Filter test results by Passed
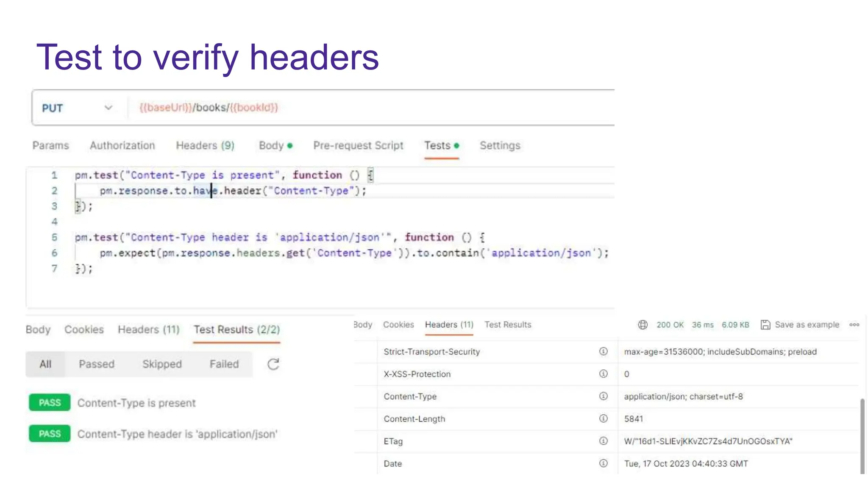 click(x=97, y=364)
